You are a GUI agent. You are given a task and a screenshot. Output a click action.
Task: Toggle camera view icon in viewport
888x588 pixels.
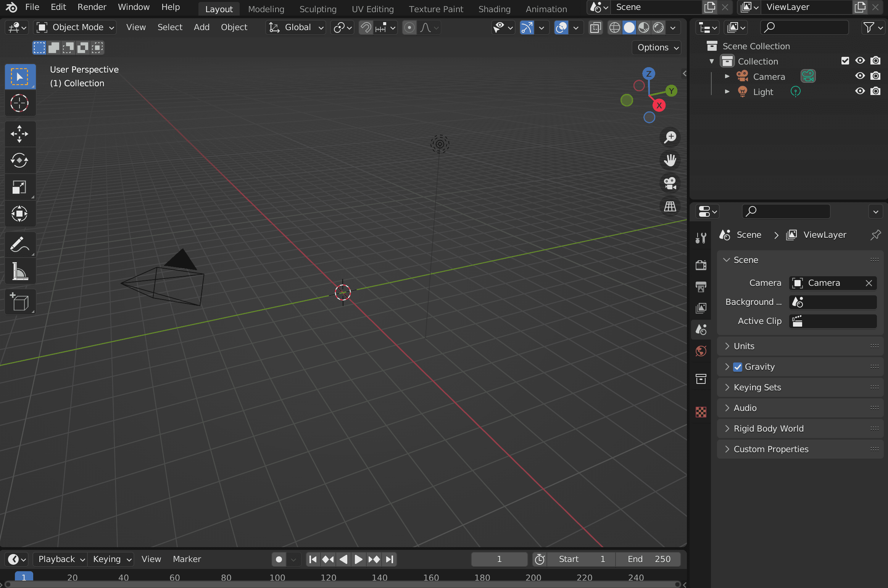pyautogui.click(x=670, y=183)
